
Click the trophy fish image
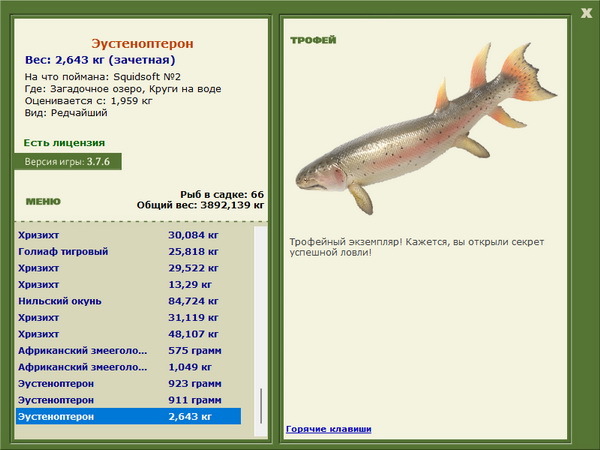426,129
